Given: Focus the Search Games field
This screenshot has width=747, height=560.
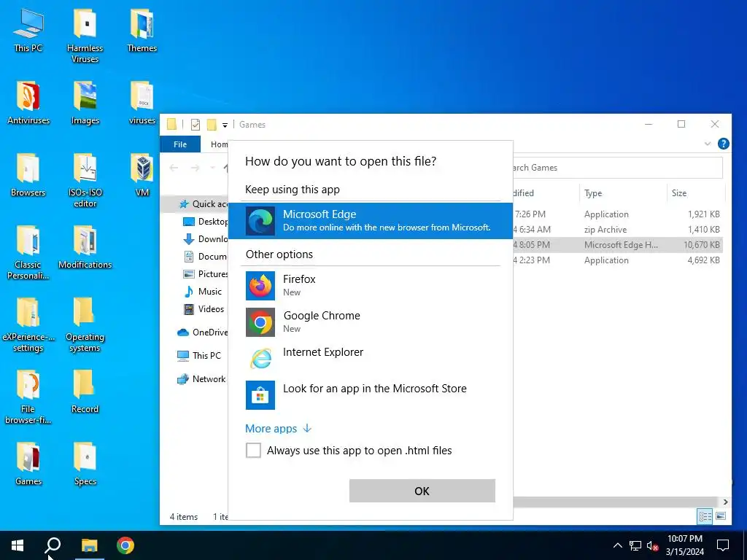Looking at the screenshot, I should [x=617, y=168].
